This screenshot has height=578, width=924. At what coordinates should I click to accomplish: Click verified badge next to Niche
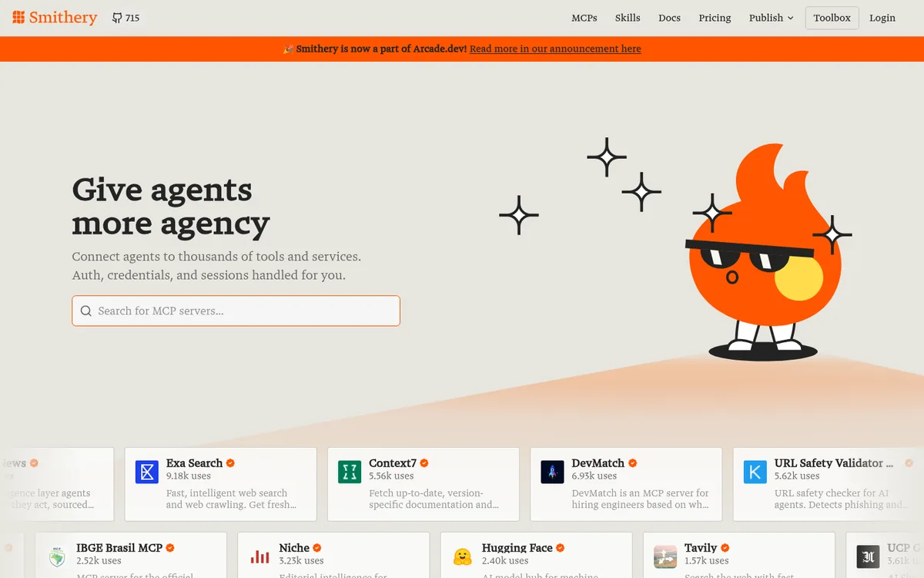pyautogui.click(x=317, y=548)
